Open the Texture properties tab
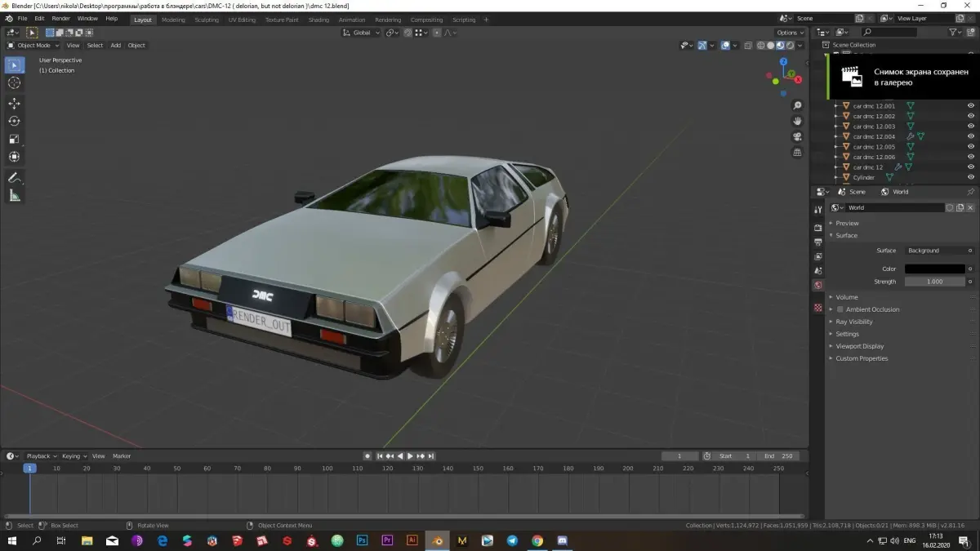The image size is (980, 551). point(818,308)
